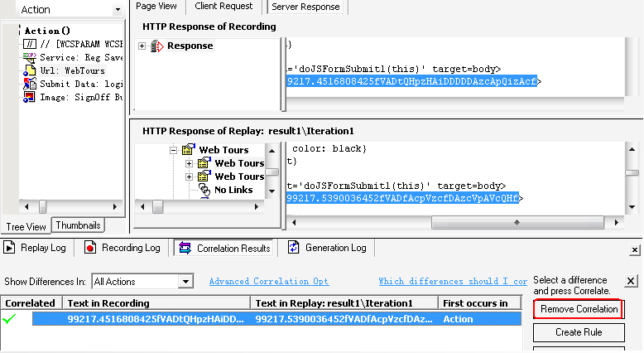
Task: Switch to the Recording Log tab
Action: coord(123,248)
